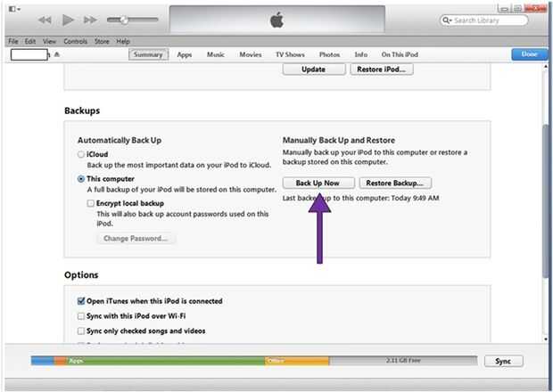Enable Encrypt local backup checkbox
The width and height of the screenshot is (553, 392).
pos(91,203)
